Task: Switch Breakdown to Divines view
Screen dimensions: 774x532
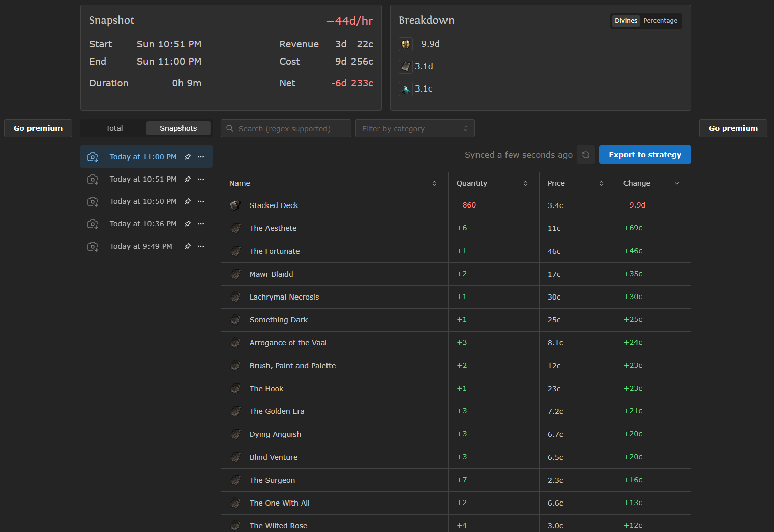Action: point(626,21)
